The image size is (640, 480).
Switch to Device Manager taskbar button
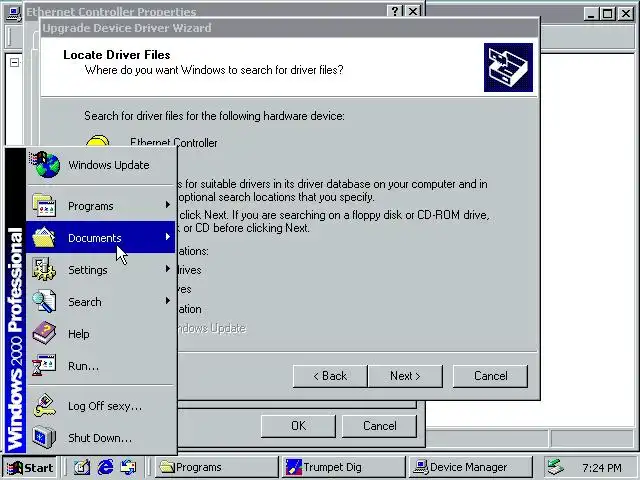pyautogui.click(x=471, y=467)
